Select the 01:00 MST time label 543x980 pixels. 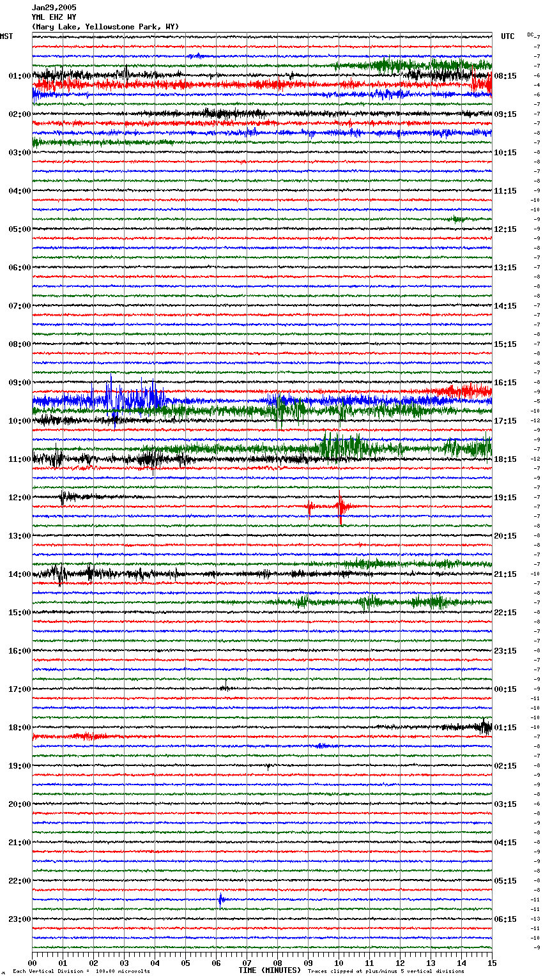pos(20,76)
